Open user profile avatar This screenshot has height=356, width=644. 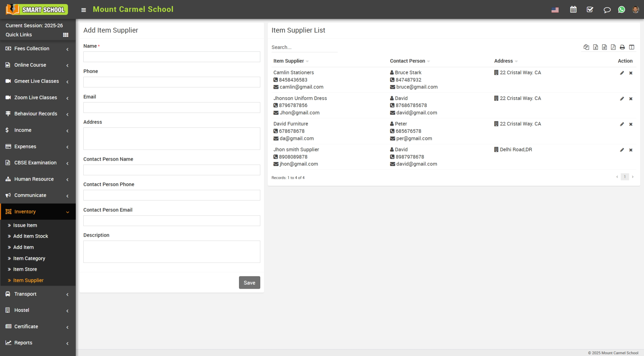(636, 10)
